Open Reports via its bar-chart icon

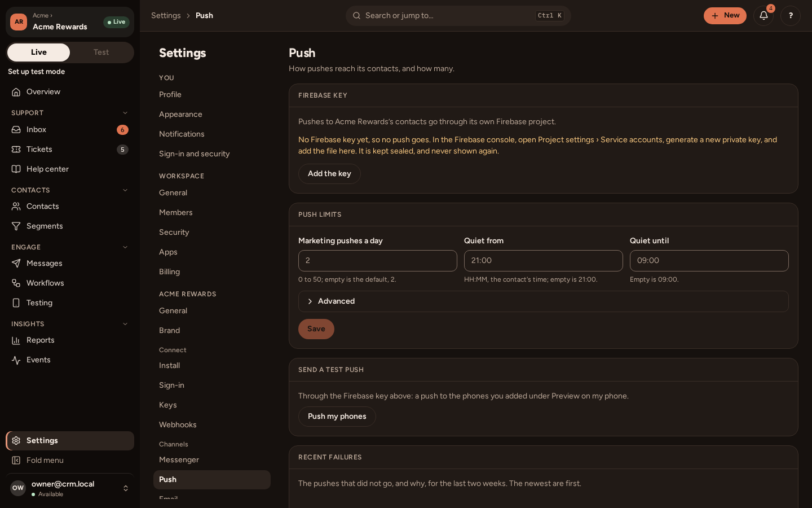[16, 340]
